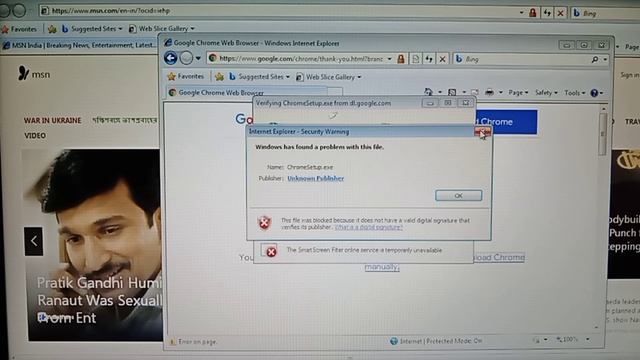Click the lock icon in the MSN window address bar

pyautogui.click(x=532, y=13)
